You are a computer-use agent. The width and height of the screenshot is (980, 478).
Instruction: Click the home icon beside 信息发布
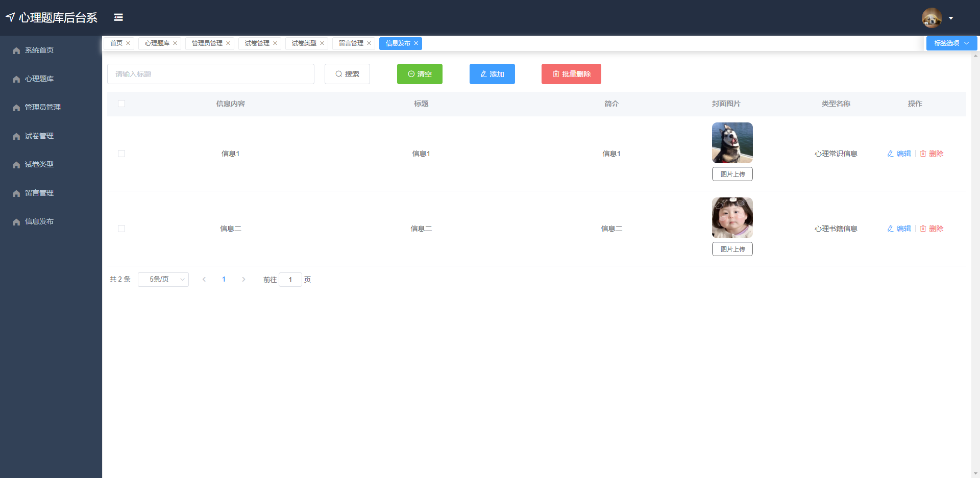tap(15, 221)
